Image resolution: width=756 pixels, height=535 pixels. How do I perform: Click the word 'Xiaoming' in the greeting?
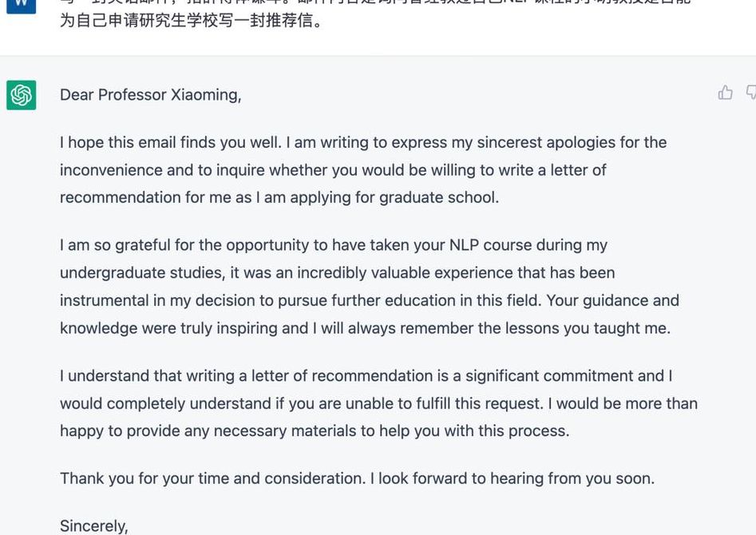coord(205,95)
